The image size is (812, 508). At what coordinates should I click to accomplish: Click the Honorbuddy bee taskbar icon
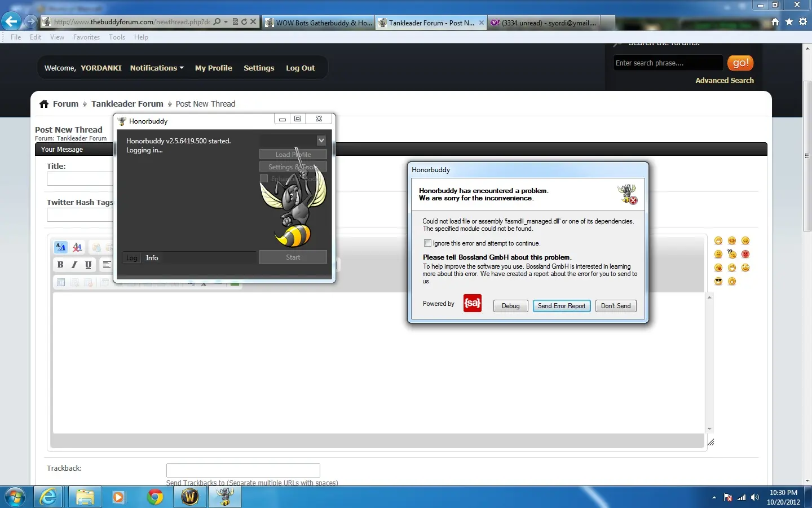(x=225, y=497)
